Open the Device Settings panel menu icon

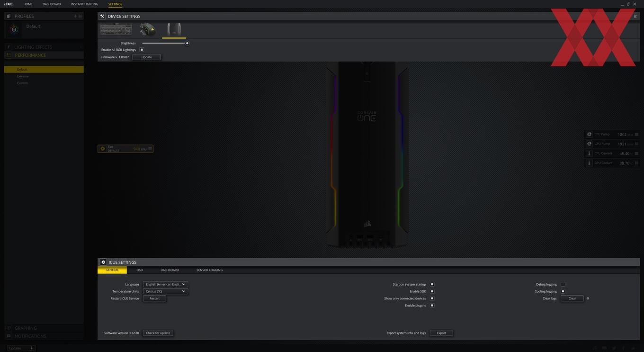coord(635,16)
